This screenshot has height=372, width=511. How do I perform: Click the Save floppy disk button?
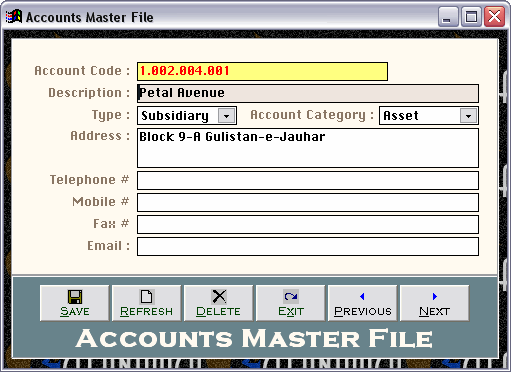point(74,303)
